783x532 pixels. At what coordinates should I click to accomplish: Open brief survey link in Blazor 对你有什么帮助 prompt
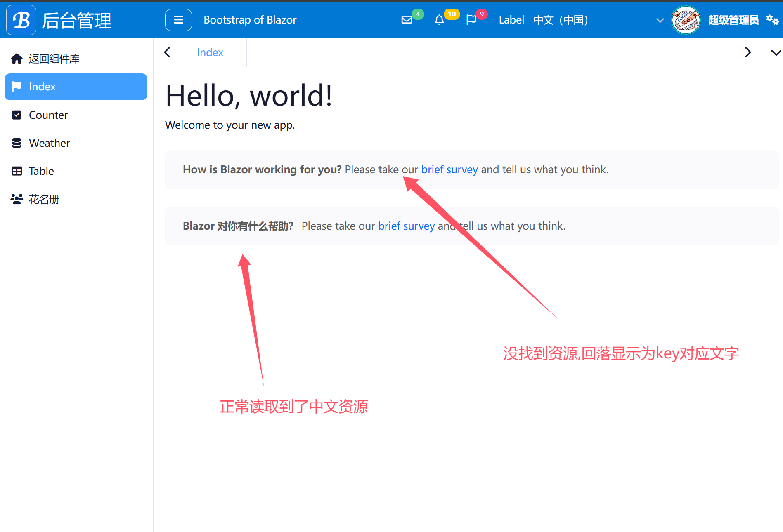coord(407,226)
